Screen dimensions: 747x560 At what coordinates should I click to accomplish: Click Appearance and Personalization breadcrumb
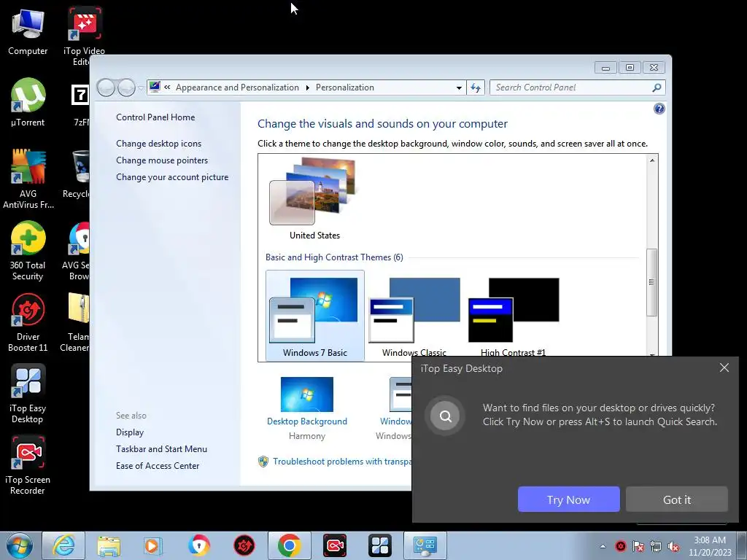pyautogui.click(x=237, y=87)
